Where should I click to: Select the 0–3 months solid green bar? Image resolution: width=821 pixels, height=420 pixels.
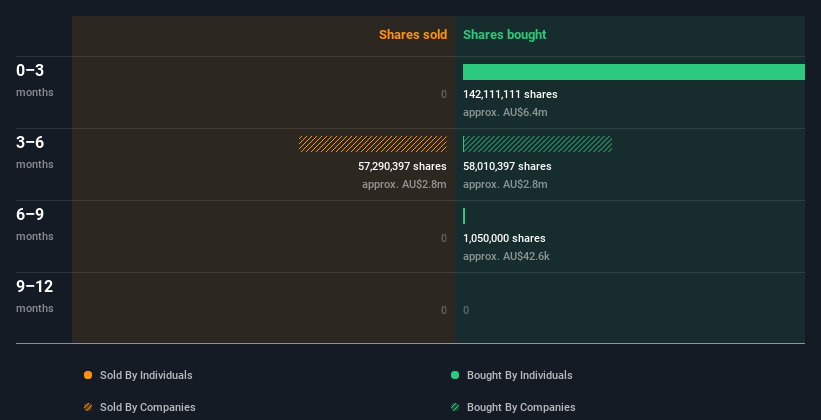tap(634, 72)
